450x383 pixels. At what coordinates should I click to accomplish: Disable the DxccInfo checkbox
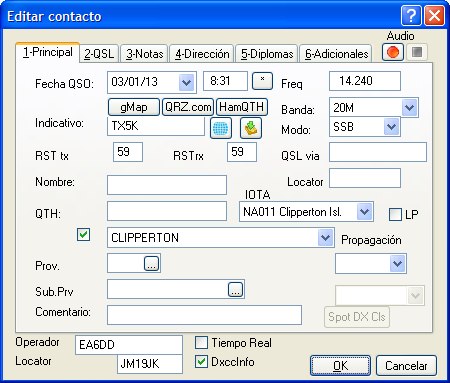click(201, 362)
